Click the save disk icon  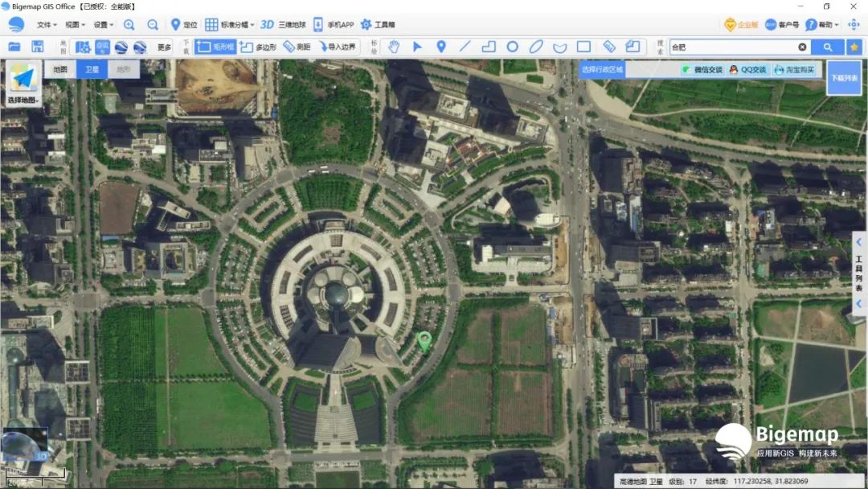point(37,47)
